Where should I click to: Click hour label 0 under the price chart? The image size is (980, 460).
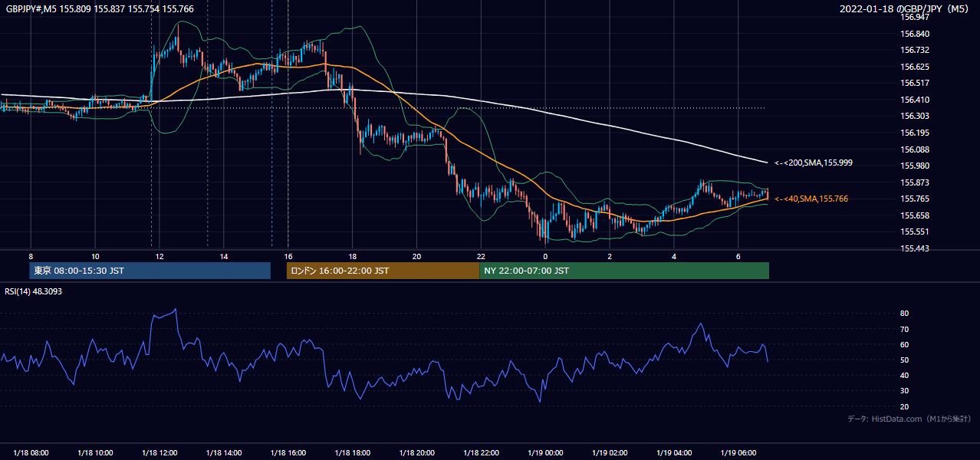[545, 256]
